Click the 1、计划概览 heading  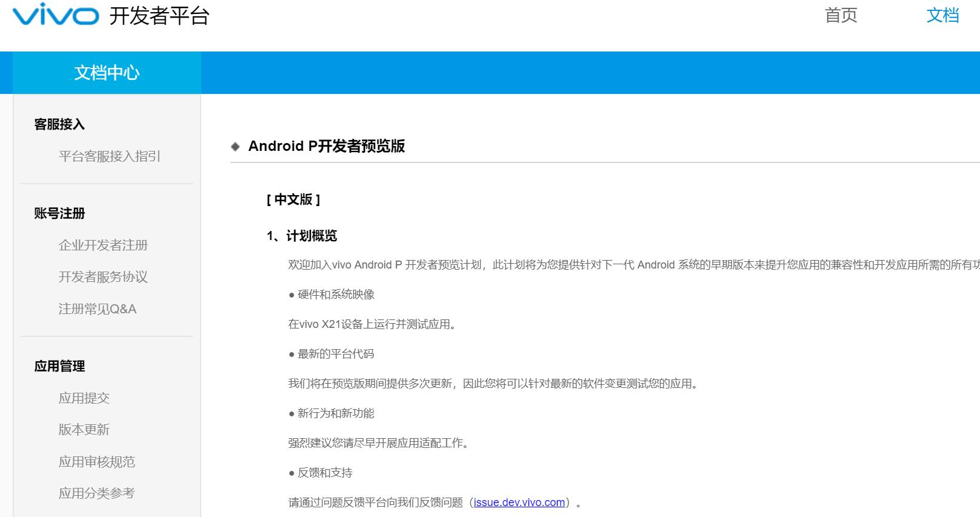[x=302, y=236]
